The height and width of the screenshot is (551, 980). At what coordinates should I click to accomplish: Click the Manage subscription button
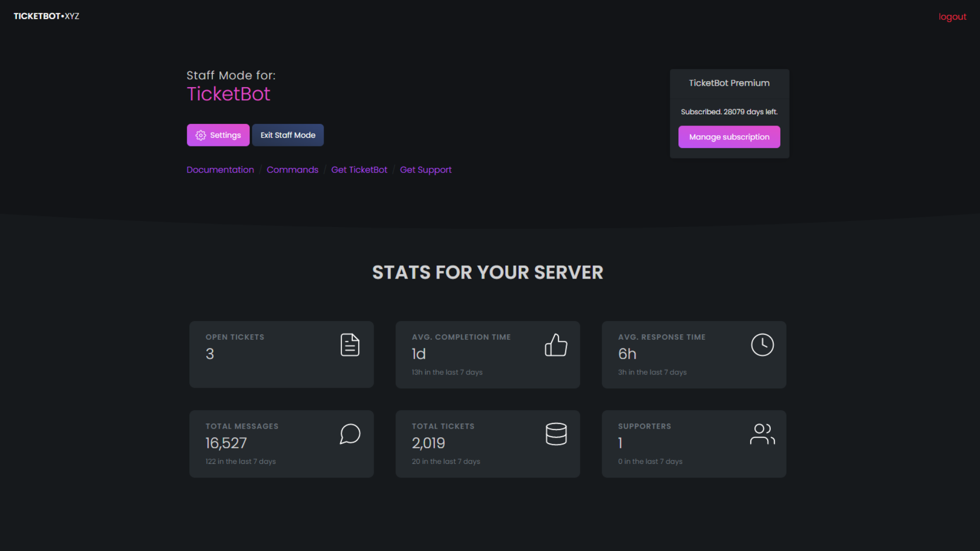729,137
